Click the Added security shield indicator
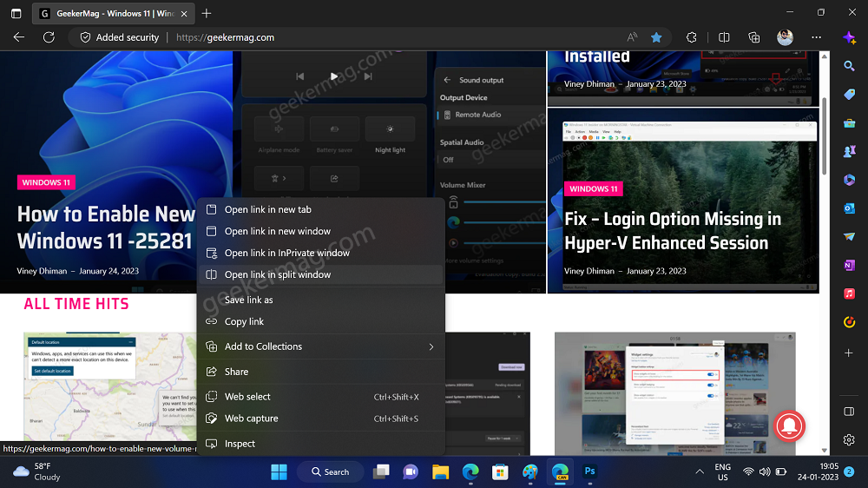This screenshot has height=488, width=868. pyautogui.click(x=120, y=37)
